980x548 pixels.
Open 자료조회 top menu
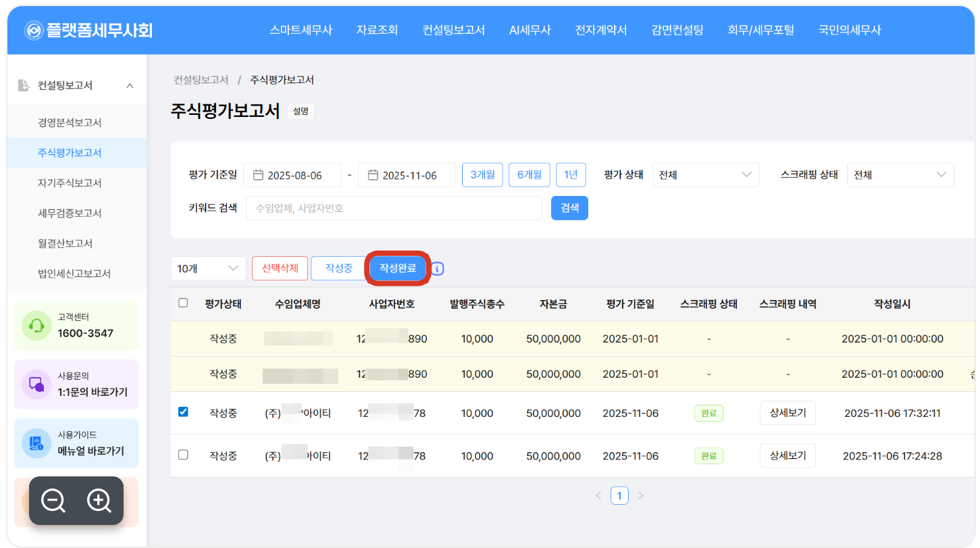[x=378, y=30]
